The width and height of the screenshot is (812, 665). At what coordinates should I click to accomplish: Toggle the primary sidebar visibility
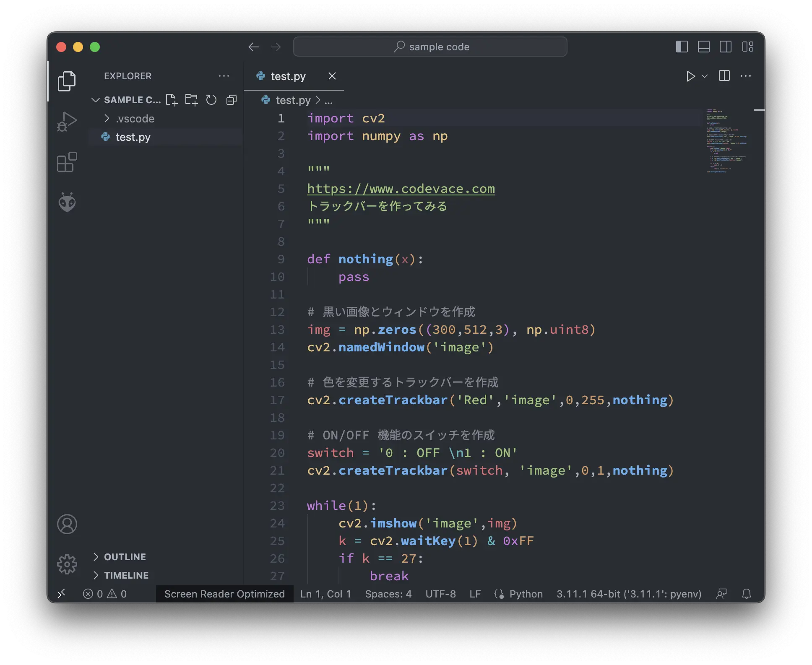(682, 47)
